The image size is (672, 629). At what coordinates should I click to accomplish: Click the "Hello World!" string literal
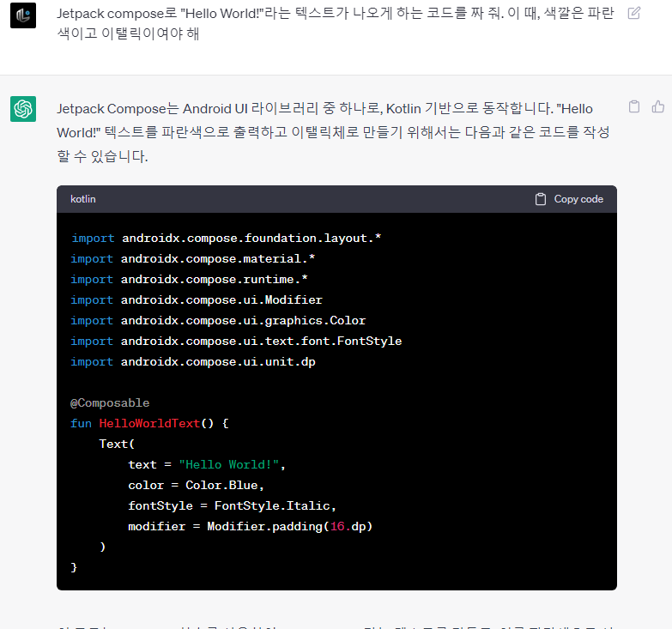(x=229, y=464)
